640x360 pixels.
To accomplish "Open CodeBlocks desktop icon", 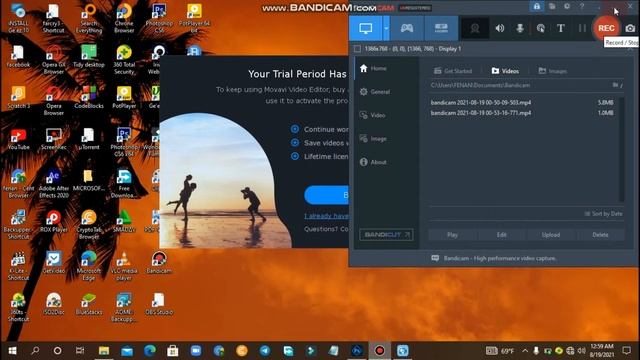I will [x=89, y=98].
